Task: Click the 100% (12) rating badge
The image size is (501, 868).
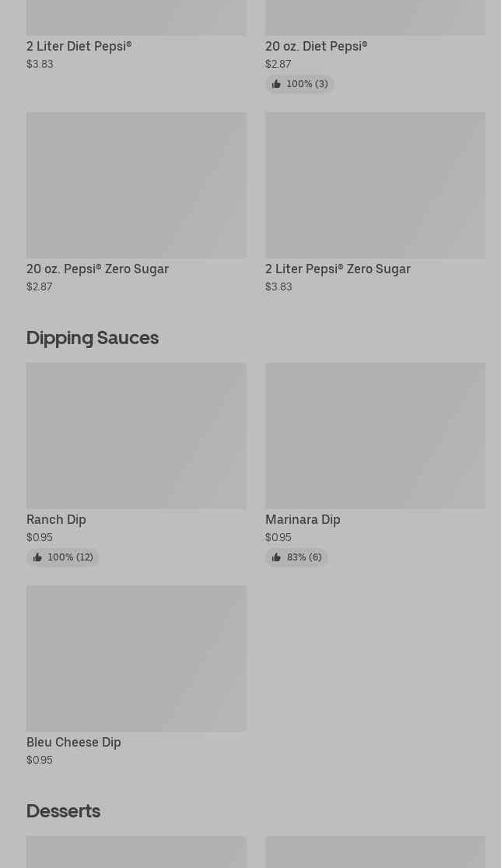Action: 63,557
